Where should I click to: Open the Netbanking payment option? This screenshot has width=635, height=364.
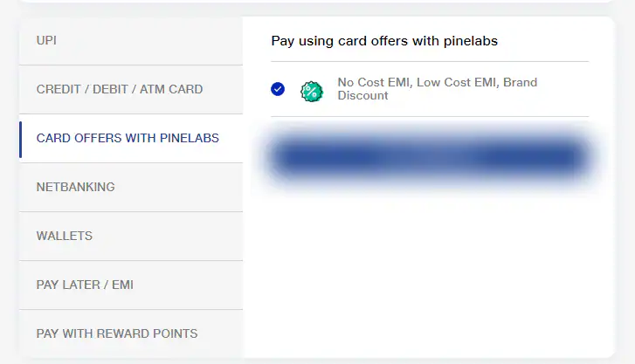(x=75, y=187)
